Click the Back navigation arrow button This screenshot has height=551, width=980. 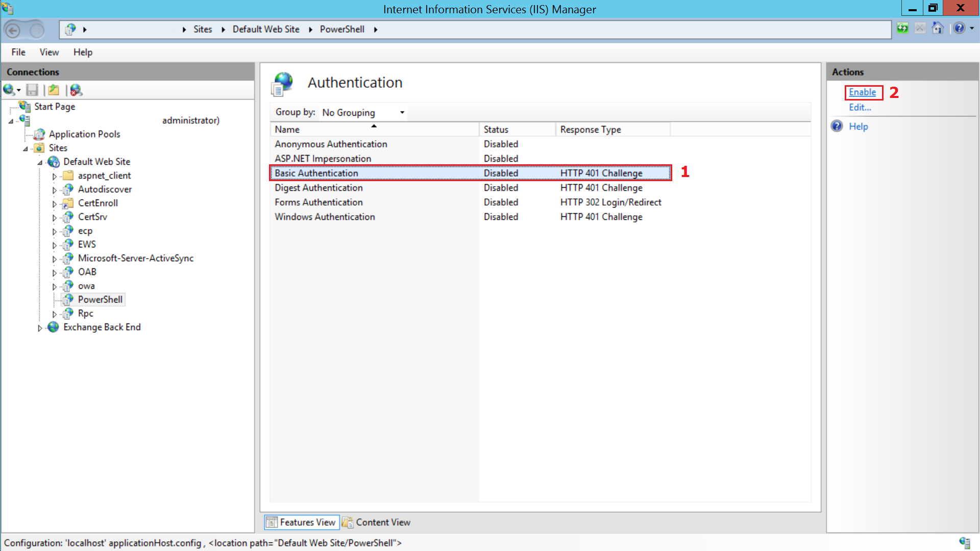[x=13, y=30]
